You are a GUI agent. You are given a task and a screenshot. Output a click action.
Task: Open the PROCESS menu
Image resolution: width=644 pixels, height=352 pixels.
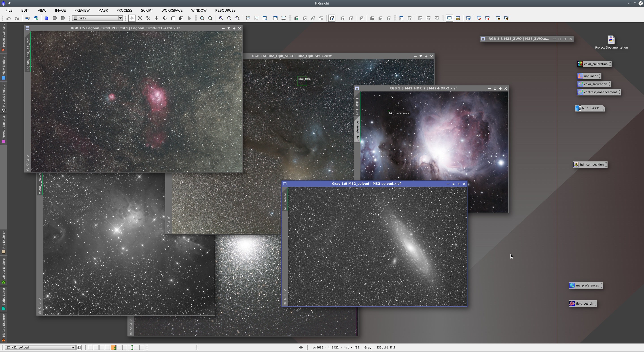124,10
